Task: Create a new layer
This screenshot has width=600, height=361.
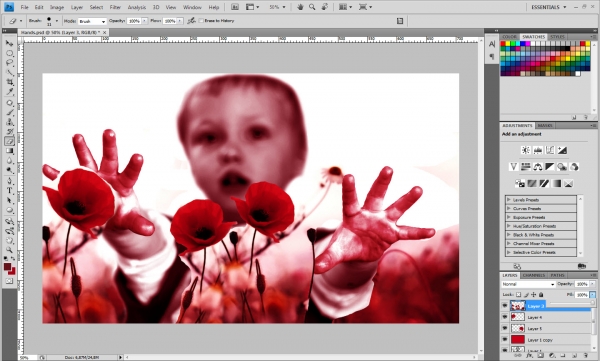Action: pyautogui.click(x=574, y=356)
